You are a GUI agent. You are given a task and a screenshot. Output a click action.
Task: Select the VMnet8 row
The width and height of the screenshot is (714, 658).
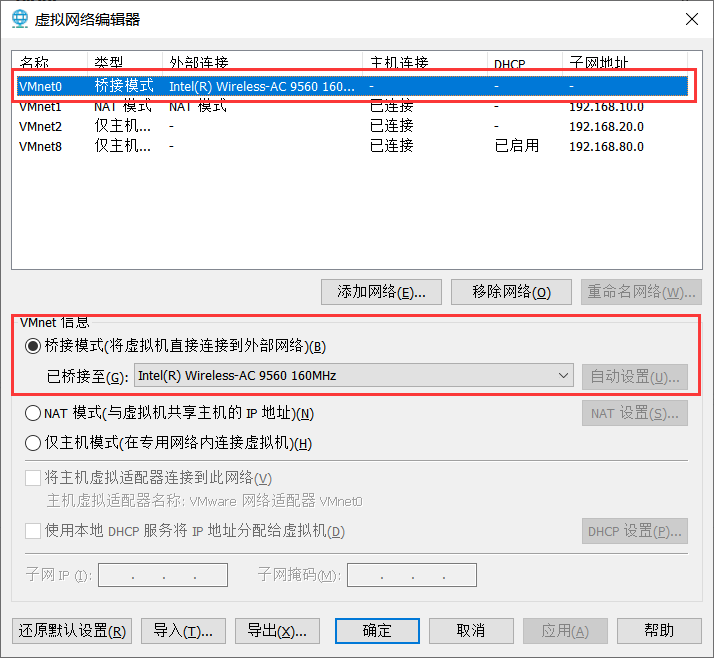point(352,146)
